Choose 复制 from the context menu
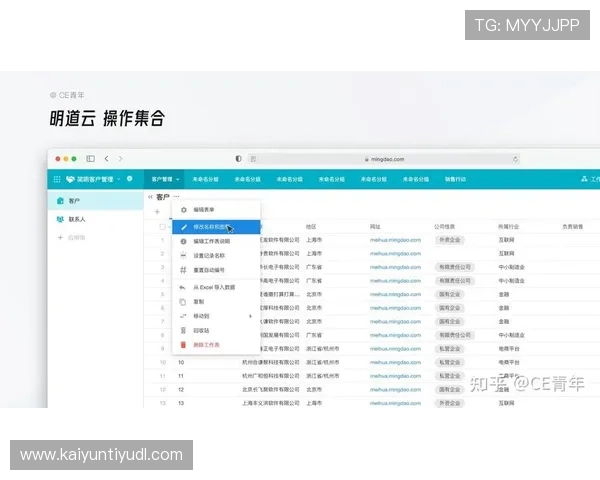This screenshot has height=480, width=600. point(216,302)
